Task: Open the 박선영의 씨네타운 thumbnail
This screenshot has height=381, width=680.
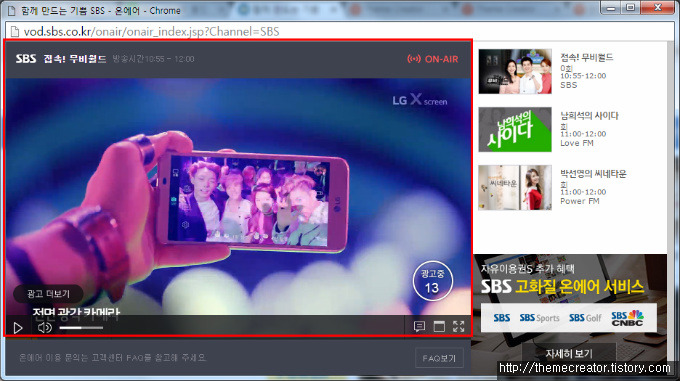Action: 515,187
